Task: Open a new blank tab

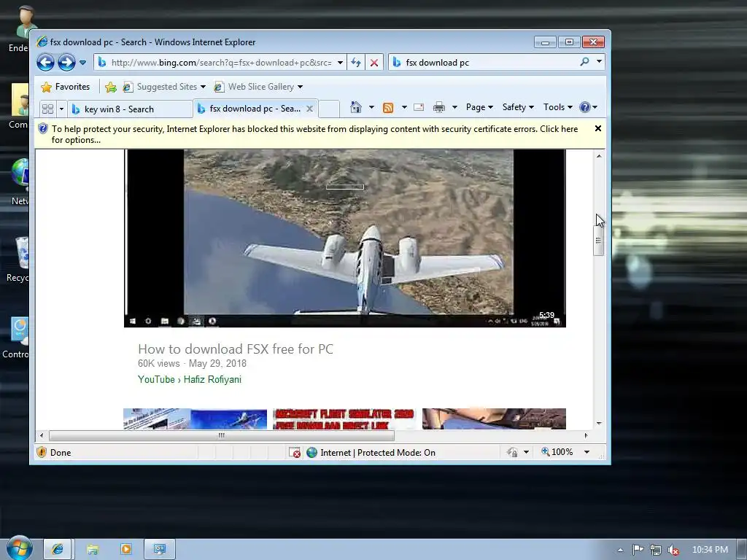Action: [329, 109]
